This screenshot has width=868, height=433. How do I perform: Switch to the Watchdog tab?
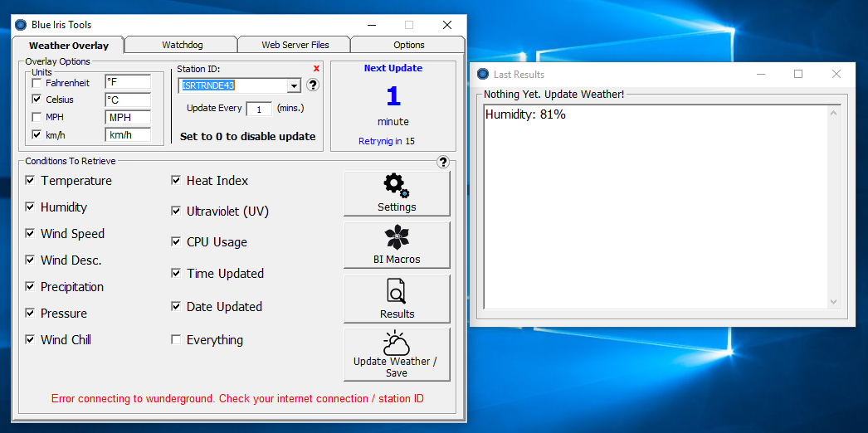(182, 45)
